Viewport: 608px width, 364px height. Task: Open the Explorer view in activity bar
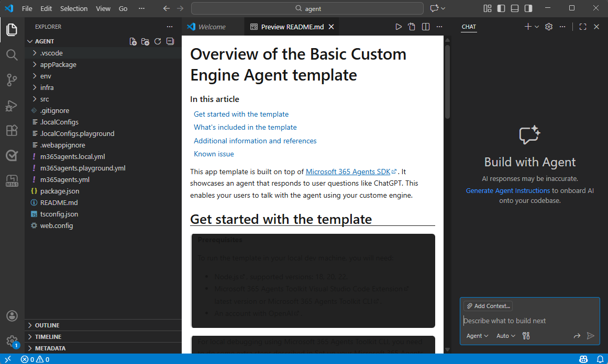click(12, 30)
